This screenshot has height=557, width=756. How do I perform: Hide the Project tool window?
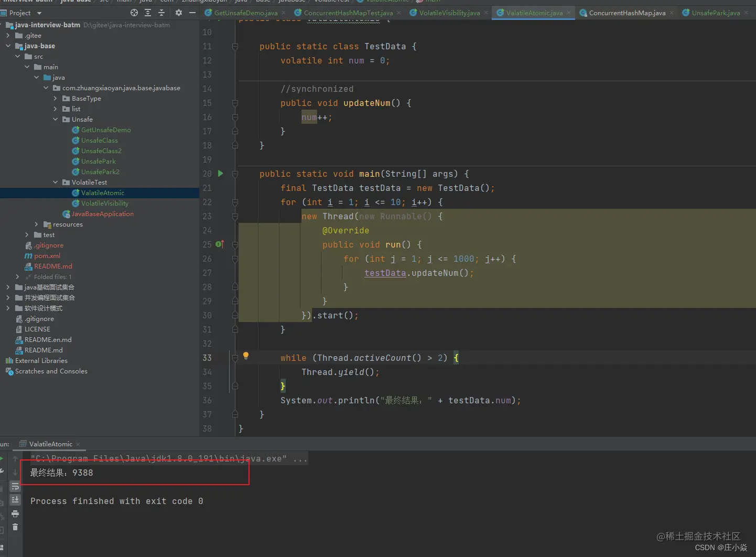click(192, 13)
